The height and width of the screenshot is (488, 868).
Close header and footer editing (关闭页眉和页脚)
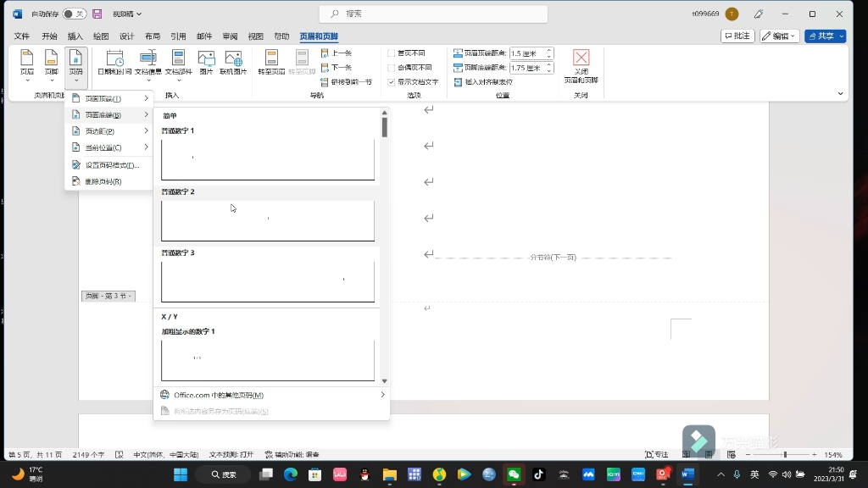coord(581,66)
